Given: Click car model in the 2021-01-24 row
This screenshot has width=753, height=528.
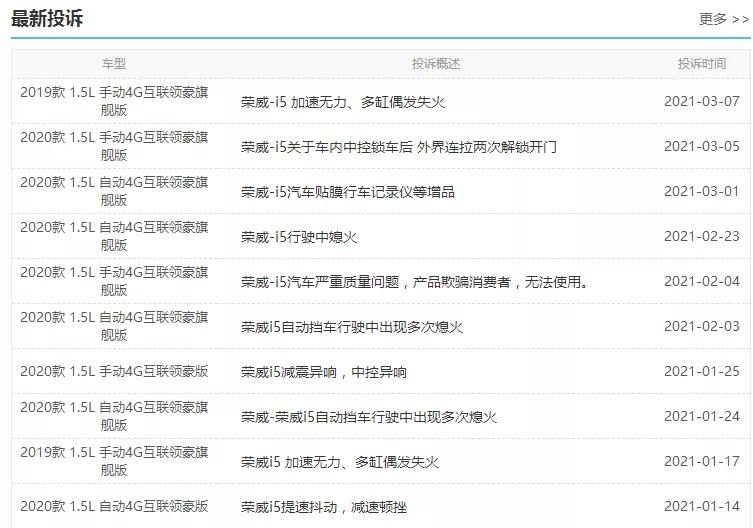Looking at the screenshot, I should (114, 417).
